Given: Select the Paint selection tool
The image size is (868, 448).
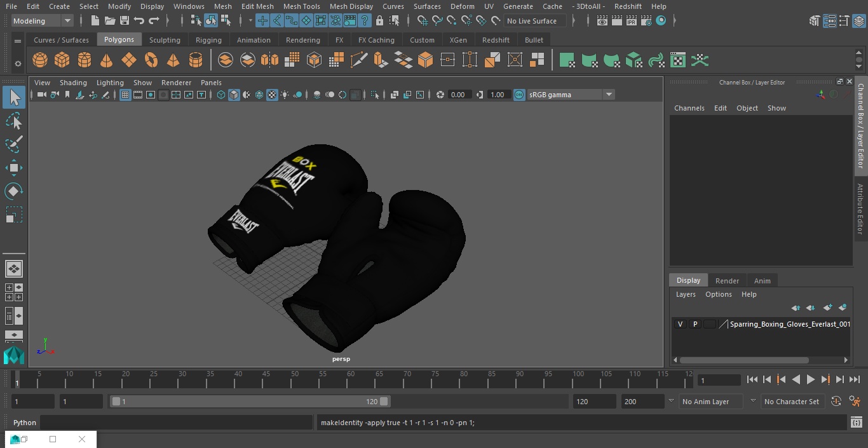Looking at the screenshot, I should pos(14,144).
